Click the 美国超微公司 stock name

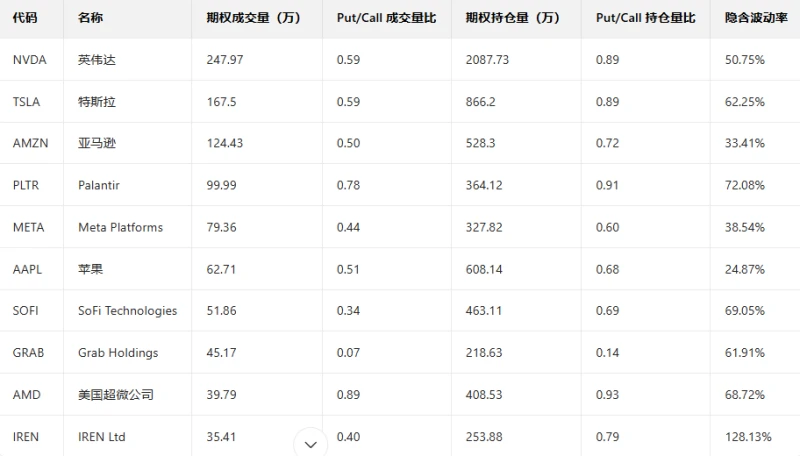[116, 395]
